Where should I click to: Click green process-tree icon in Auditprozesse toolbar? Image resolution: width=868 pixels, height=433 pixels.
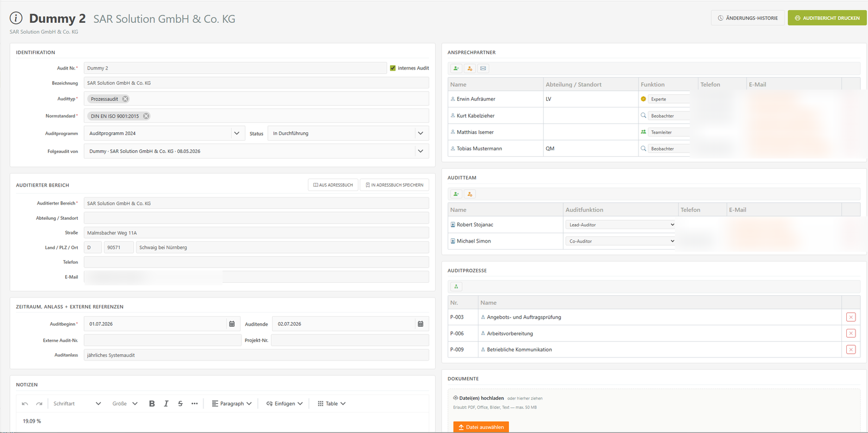coord(456,286)
